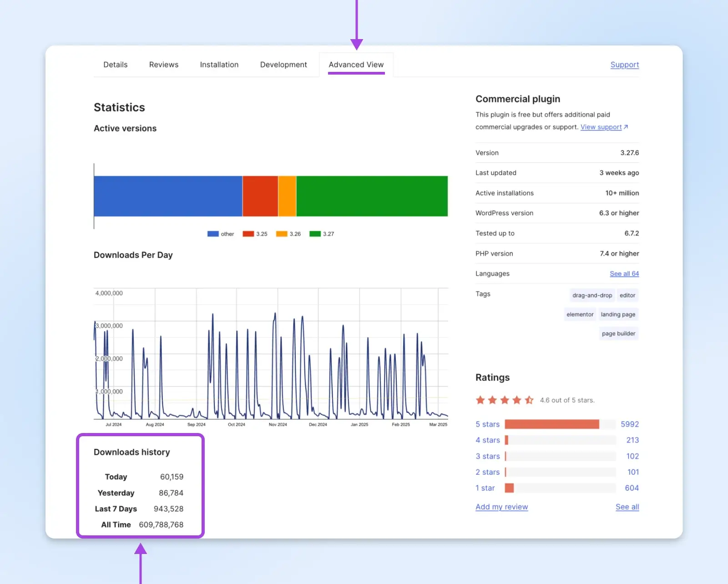The height and width of the screenshot is (584, 728).
Task: Open the landing page tag
Action: [x=617, y=314]
